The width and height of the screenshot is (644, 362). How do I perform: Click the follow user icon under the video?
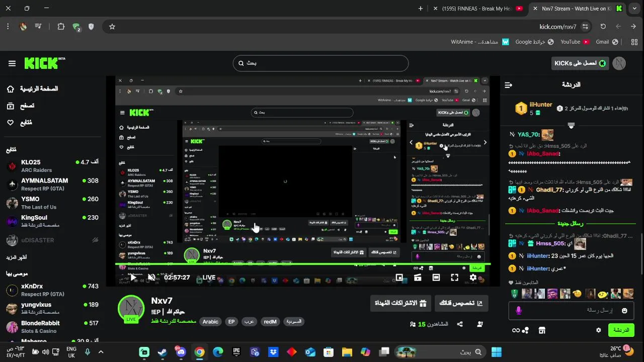[x=480, y=324]
